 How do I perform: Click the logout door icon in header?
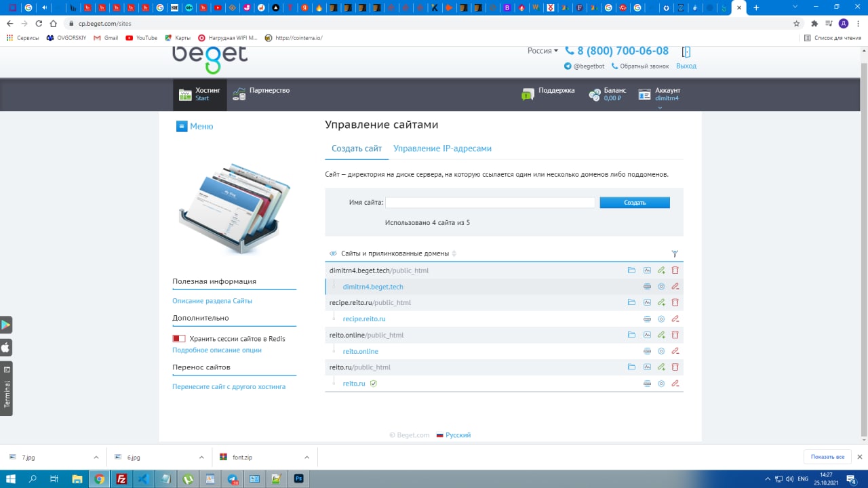coord(686,52)
